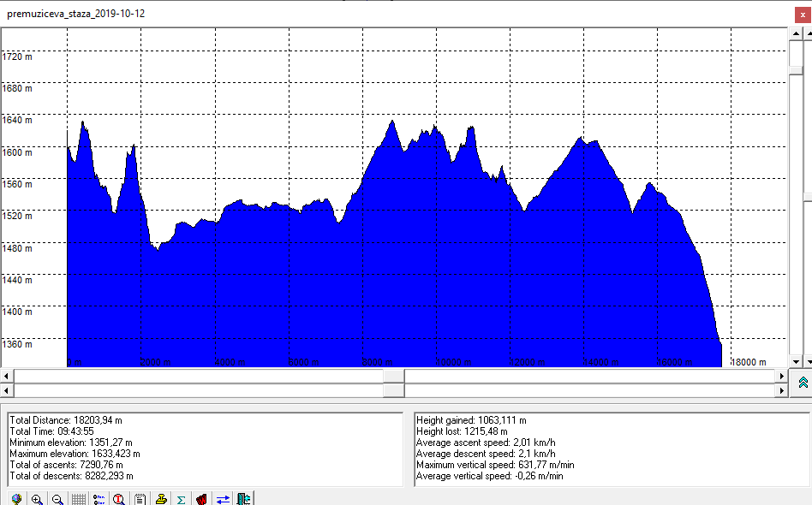Click the zoom in magnifier icon
812x505 pixels.
tap(37, 498)
